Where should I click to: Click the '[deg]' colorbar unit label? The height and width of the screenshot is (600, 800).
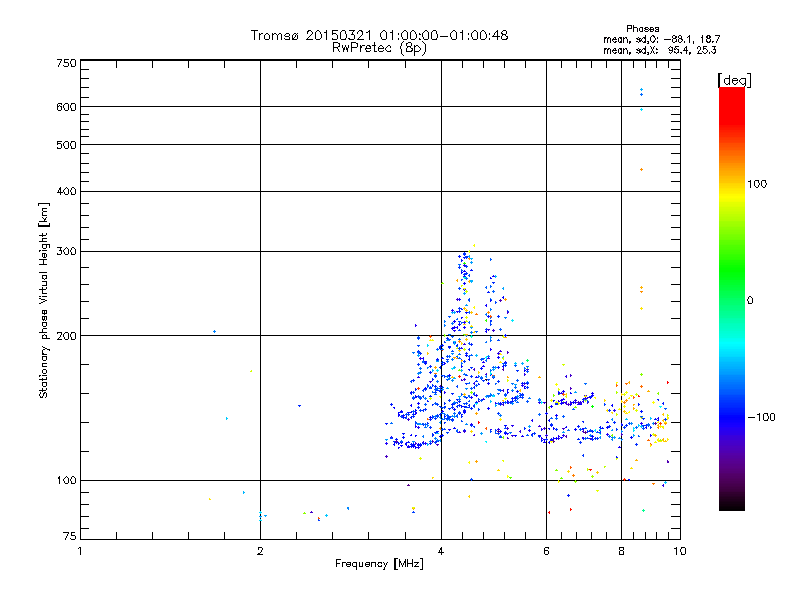coord(734,80)
